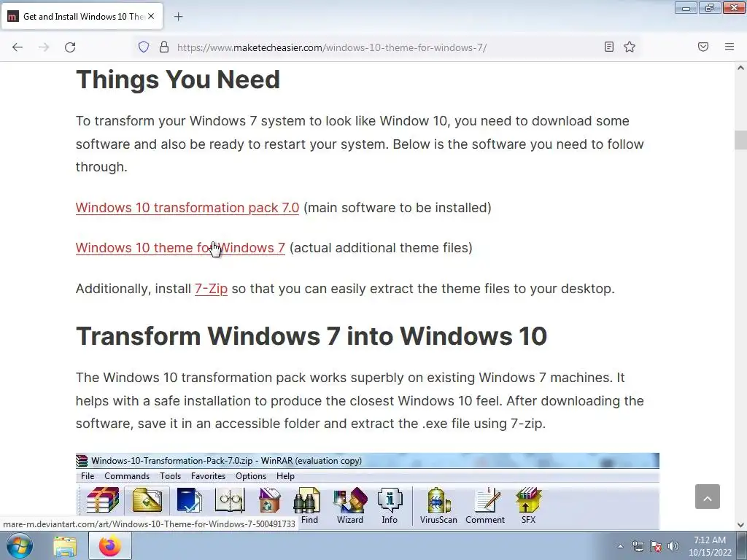Open the Windows Start menu

pos(19,546)
